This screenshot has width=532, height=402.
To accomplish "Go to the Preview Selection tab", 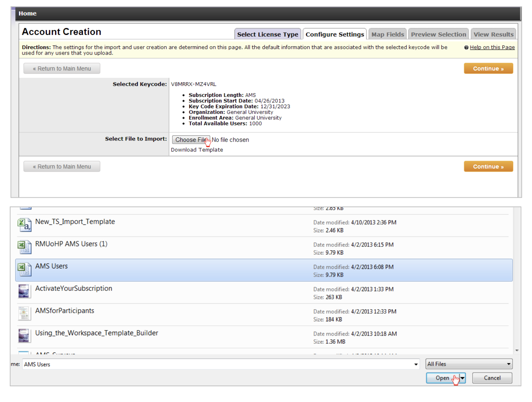I will [438, 34].
